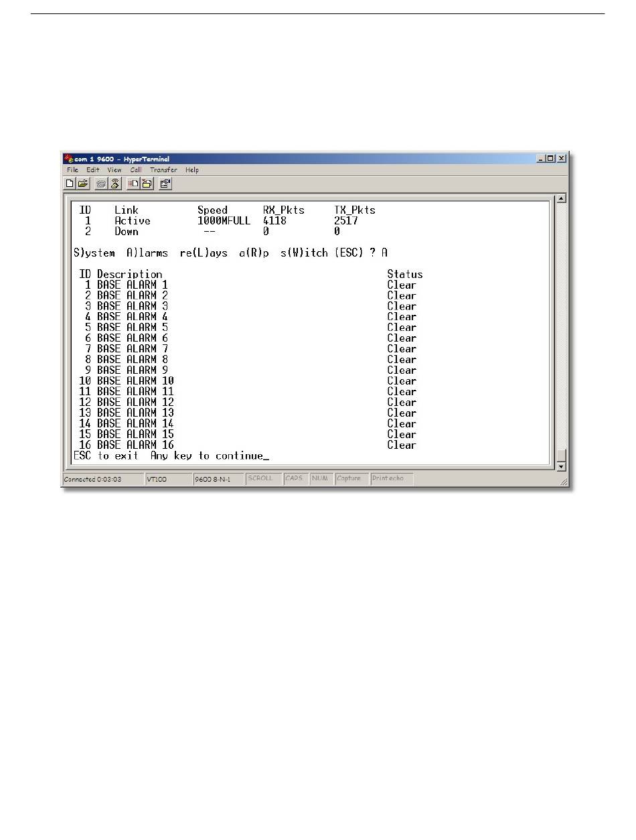Open the Call menu
The height and width of the screenshot is (840, 636).
point(136,170)
